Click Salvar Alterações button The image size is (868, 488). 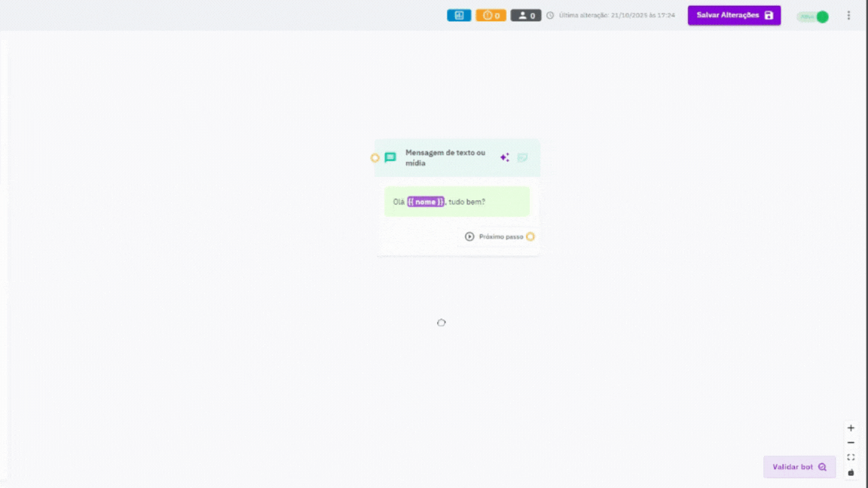pyautogui.click(x=734, y=16)
